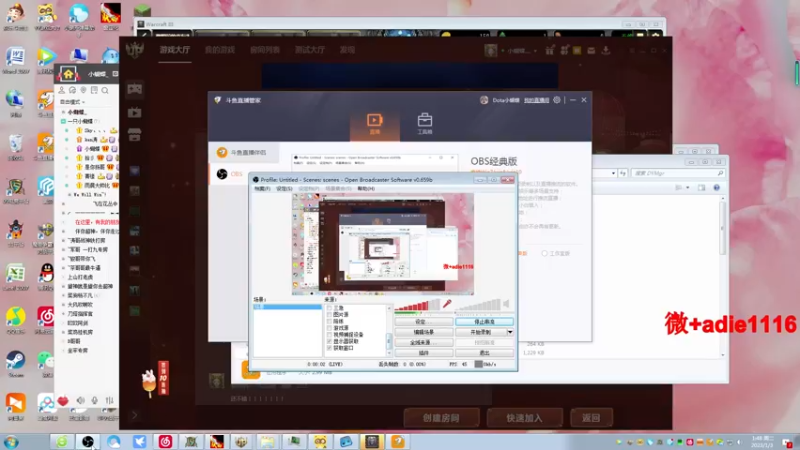The height and width of the screenshot is (450, 800).
Task: Open the dropdown arrow next to 开始录制
Action: click(x=510, y=332)
